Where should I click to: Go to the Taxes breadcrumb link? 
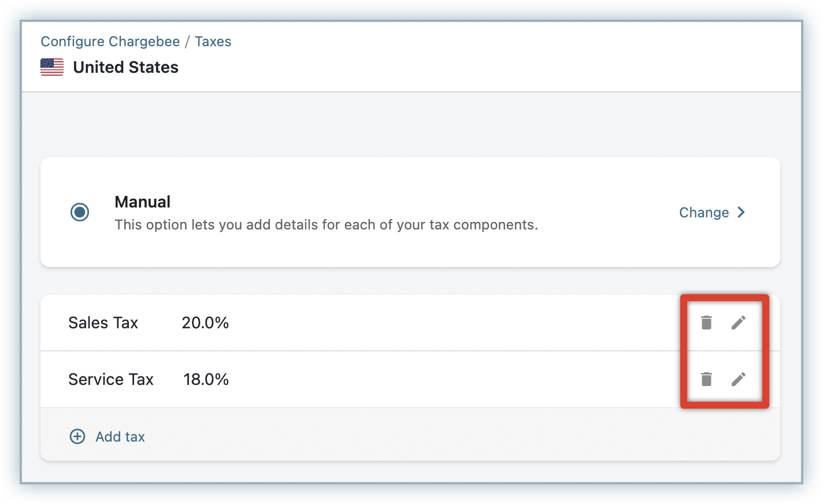click(x=213, y=42)
